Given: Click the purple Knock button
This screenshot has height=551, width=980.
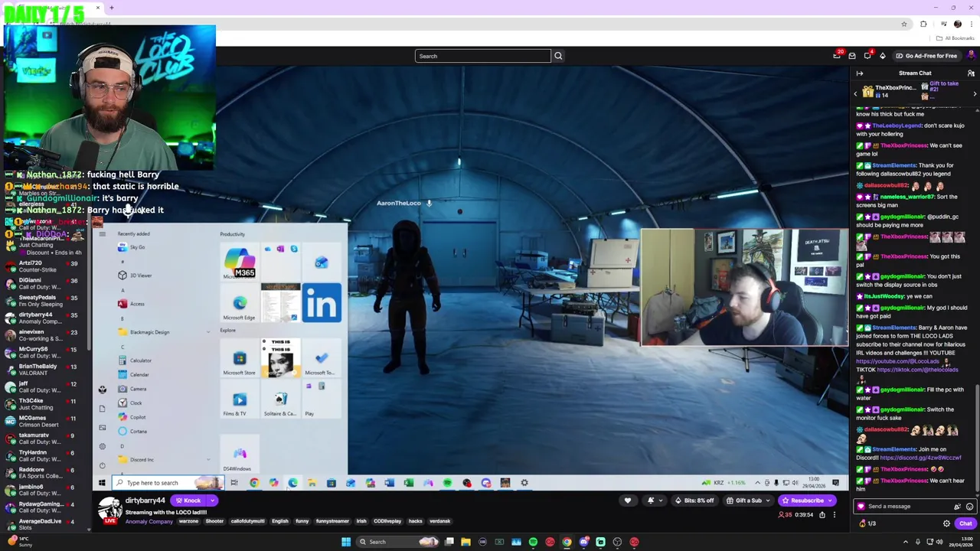Looking at the screenshot, I should tap(188, 500).
